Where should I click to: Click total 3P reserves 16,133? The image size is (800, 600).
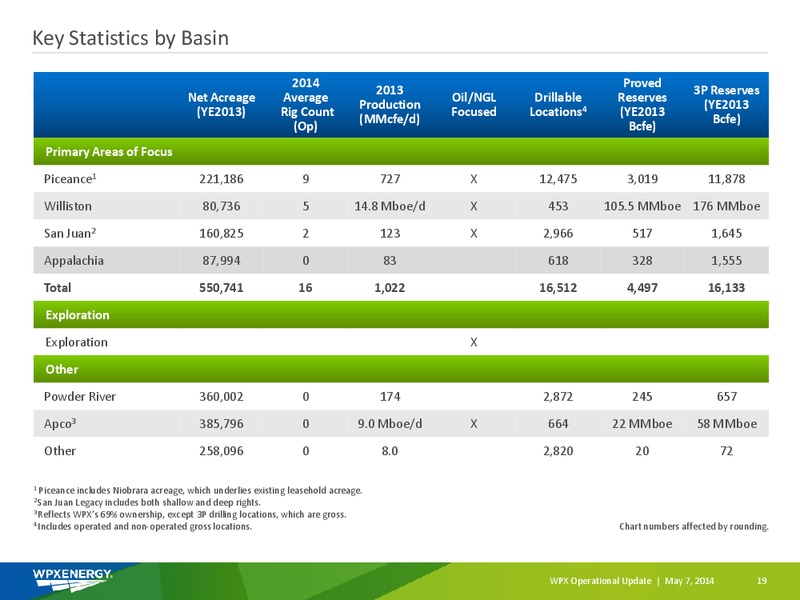[x=727, y=288]
